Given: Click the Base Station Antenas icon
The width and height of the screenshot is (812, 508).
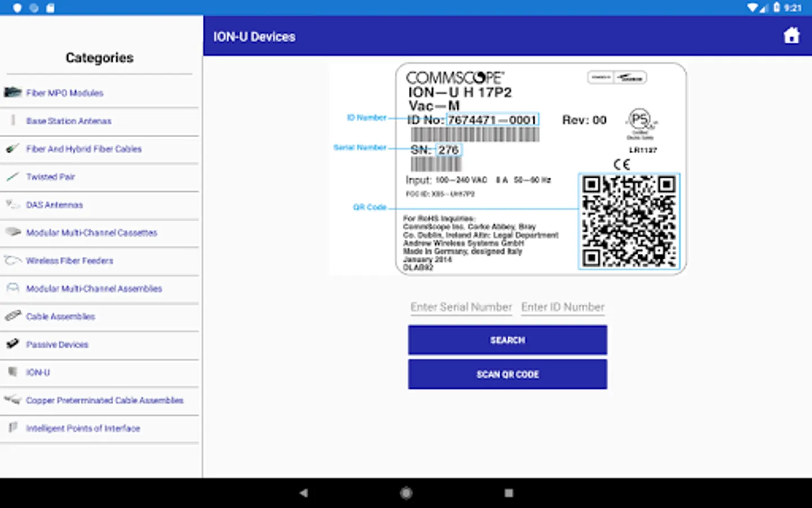Looking at the screenshot, I should tap(13, 120).
